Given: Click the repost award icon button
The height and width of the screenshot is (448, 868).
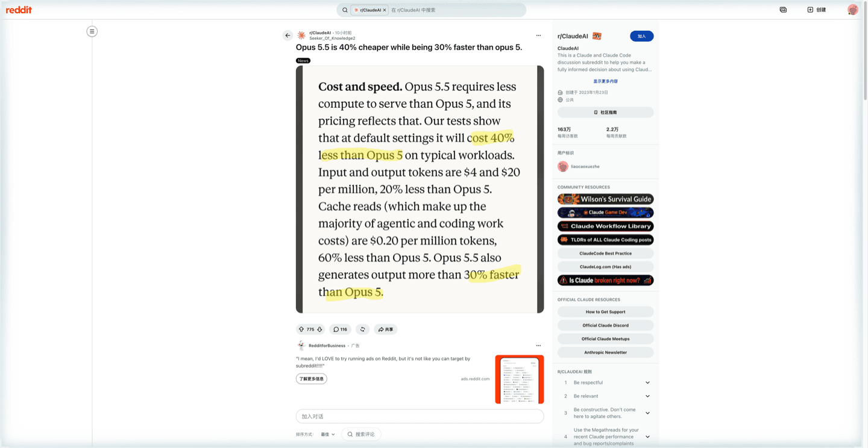Looking at the screenshot, I should [362, 329].
